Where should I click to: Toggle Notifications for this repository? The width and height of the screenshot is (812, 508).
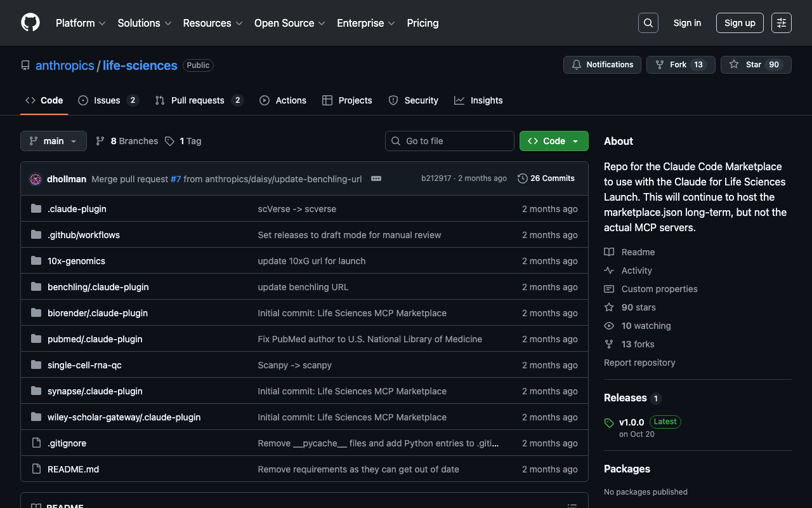(x=602, y=65)
